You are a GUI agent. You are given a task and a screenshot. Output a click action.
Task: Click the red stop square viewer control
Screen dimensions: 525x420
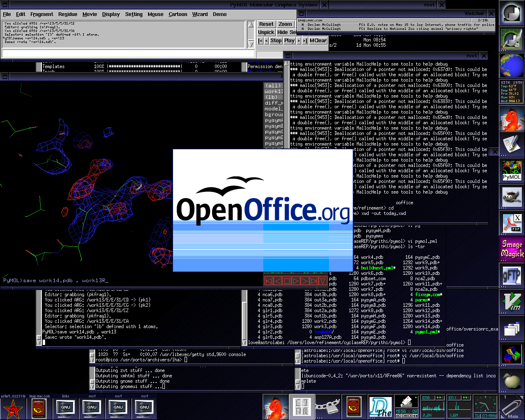tap(287, 281)
